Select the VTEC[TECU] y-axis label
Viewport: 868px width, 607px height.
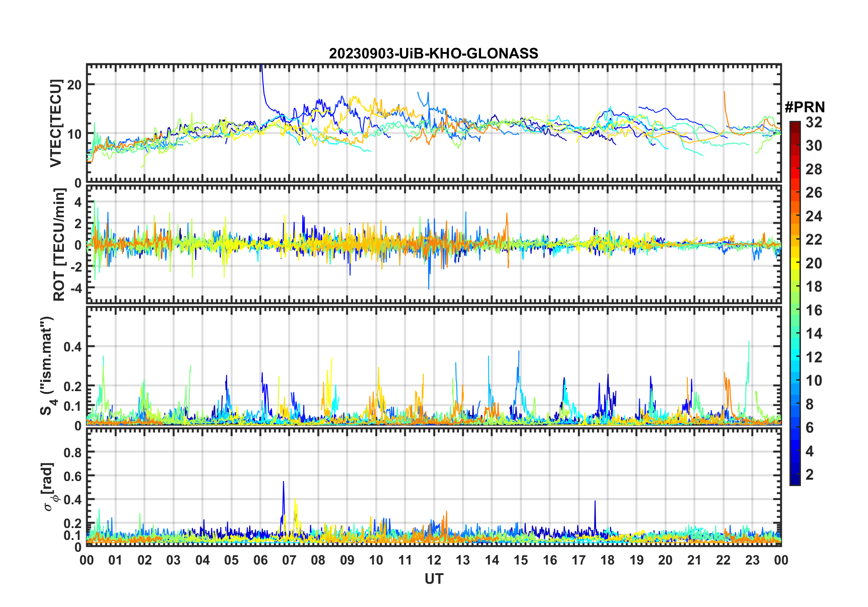pos(56,123)
